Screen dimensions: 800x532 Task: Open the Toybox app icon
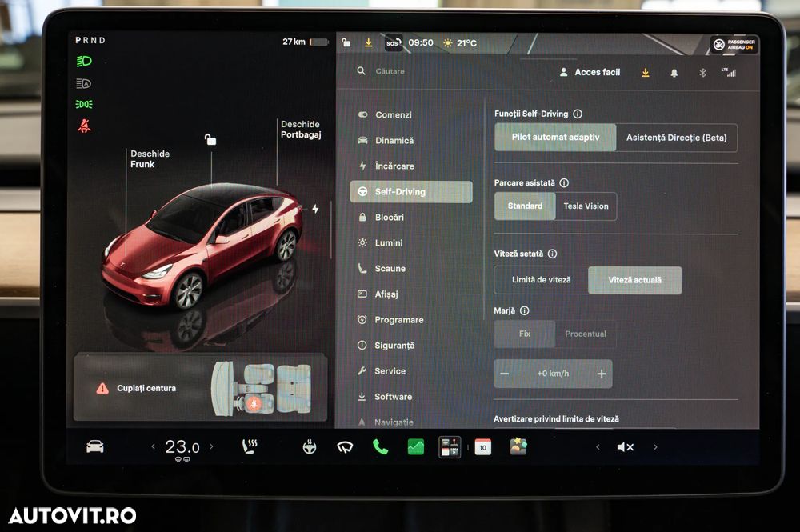click(518, 446)
